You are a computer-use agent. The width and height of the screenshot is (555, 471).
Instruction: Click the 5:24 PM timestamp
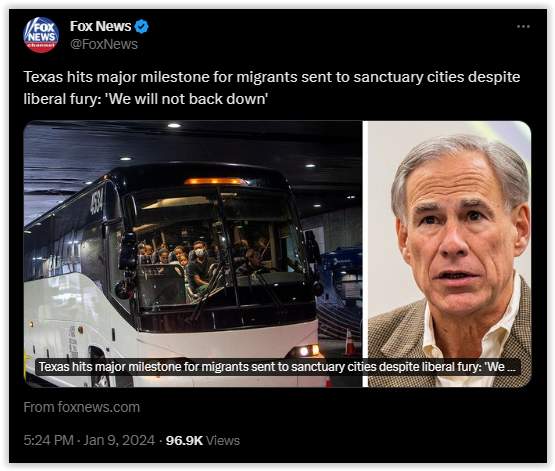point(48,441)
